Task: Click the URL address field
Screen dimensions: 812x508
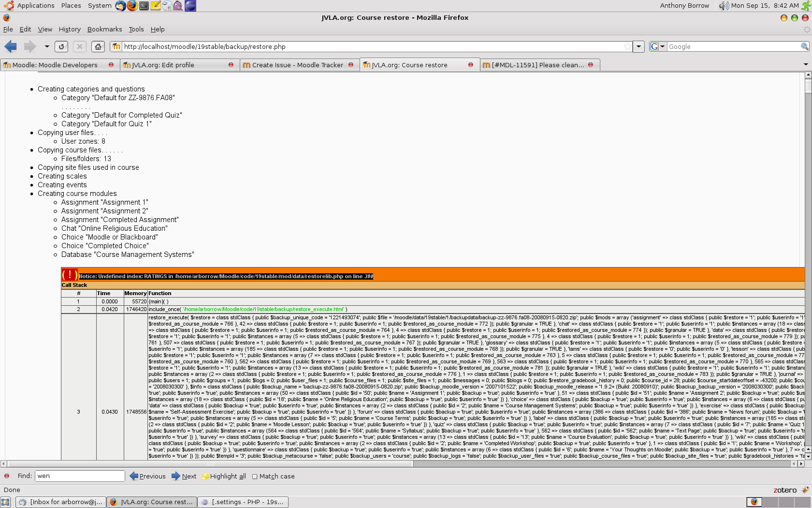Action: point(372,46)
